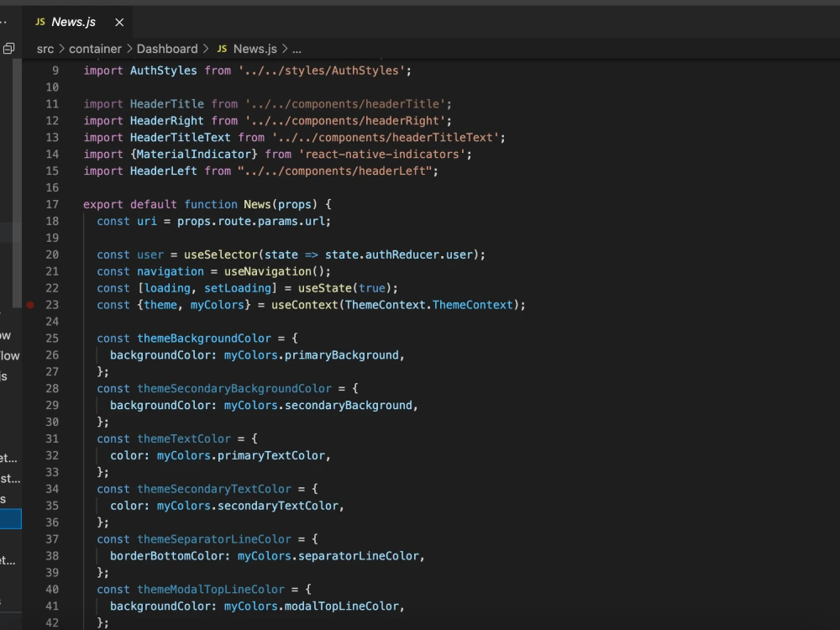
Task: Click the copy icon left of breadcrumbs
Action: [x=8, y=49]
